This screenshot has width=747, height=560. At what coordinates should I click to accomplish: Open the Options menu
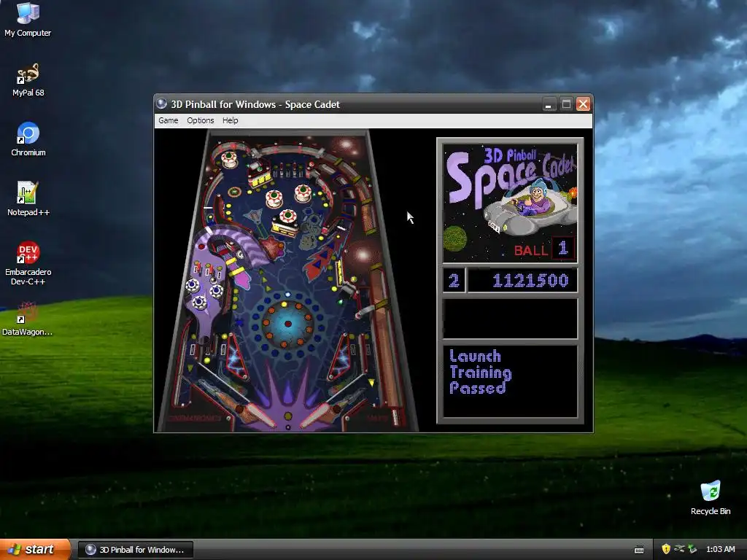[200, 120]
